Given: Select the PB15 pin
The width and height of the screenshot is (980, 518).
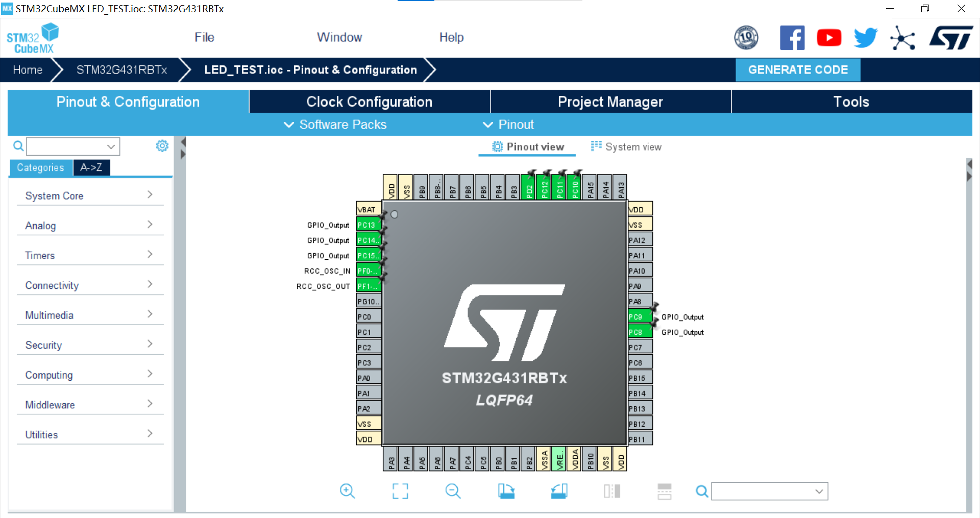Looking at the screenshot, I should point(640,378).
